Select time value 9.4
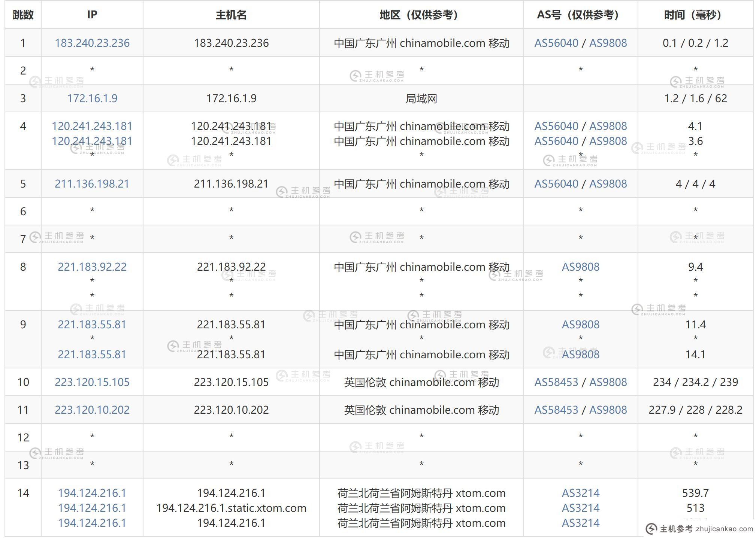This screenshot has width=756, height=538. [696, 267]
